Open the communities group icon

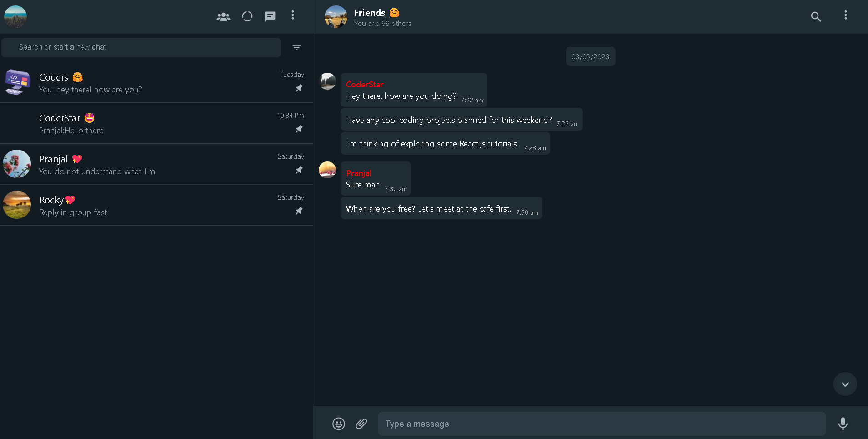pos(223,17)
